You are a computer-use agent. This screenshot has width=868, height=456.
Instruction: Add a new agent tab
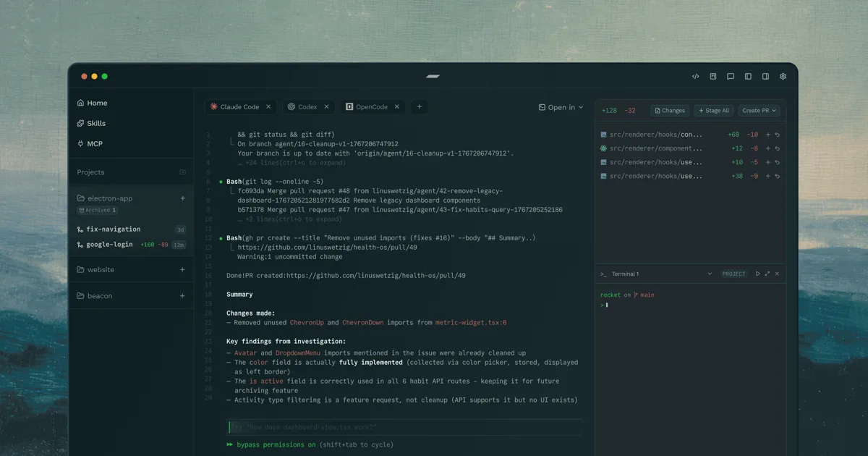(419, 106)
